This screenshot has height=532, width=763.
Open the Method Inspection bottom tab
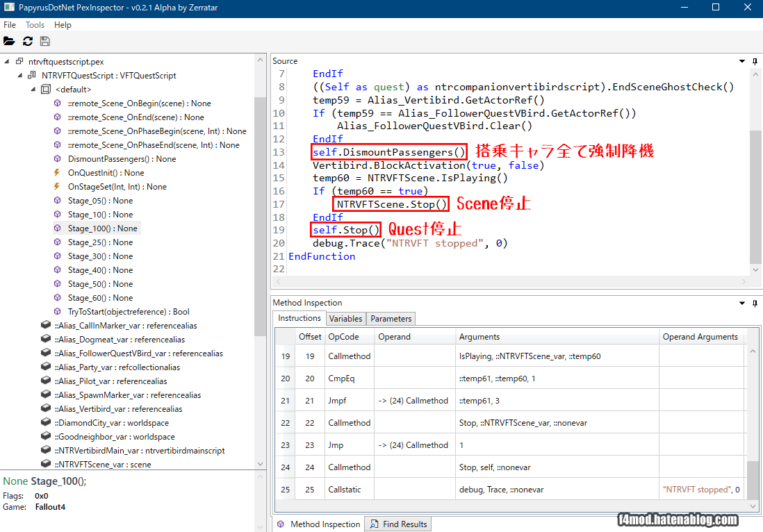pyautogui.click(x=319, y=524)
